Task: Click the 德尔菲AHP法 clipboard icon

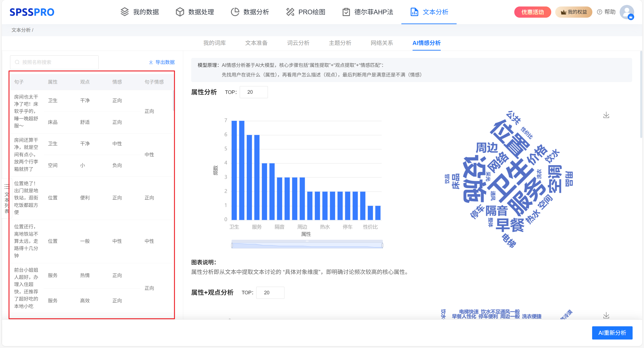Action: (x=346, y=12)
